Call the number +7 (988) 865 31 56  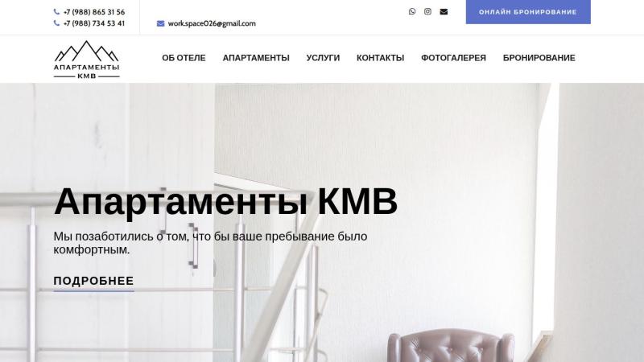tap(94, 12)
